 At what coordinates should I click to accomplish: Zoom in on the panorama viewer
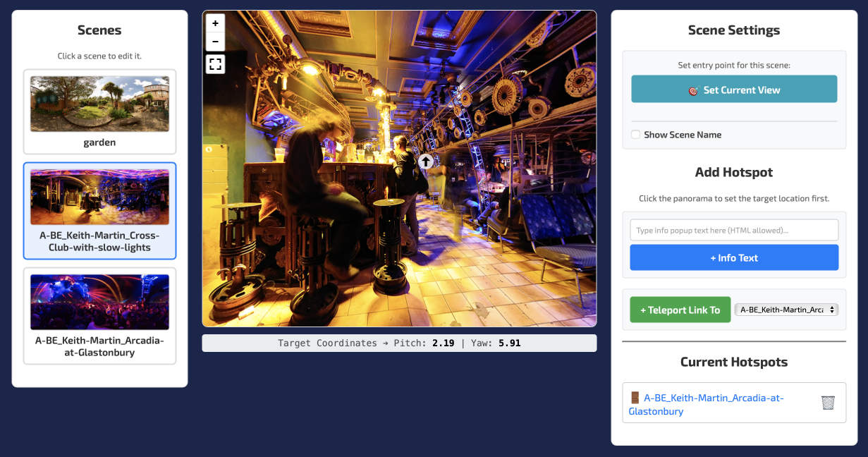point(216,23)
